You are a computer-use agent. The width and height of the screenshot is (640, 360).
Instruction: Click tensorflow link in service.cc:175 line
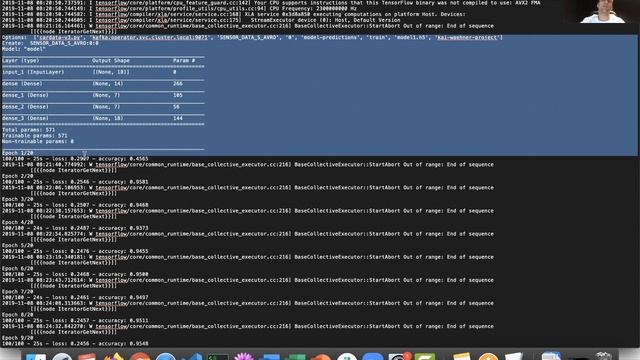111,20
